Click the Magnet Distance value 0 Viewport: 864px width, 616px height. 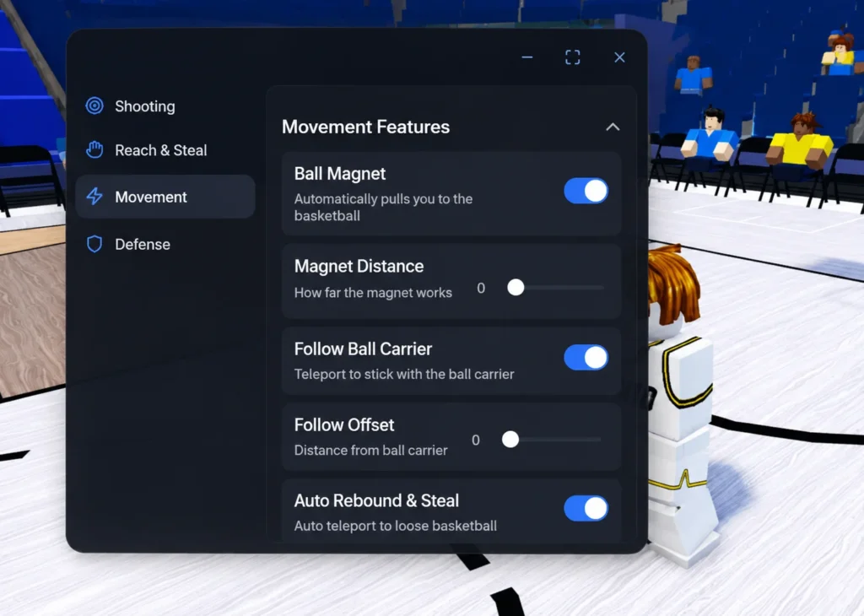coord(481,288)
